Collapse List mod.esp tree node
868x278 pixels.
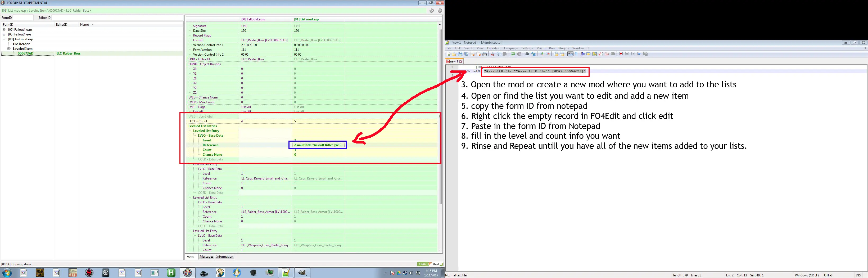pyautogui.click(x=4, y=39)
